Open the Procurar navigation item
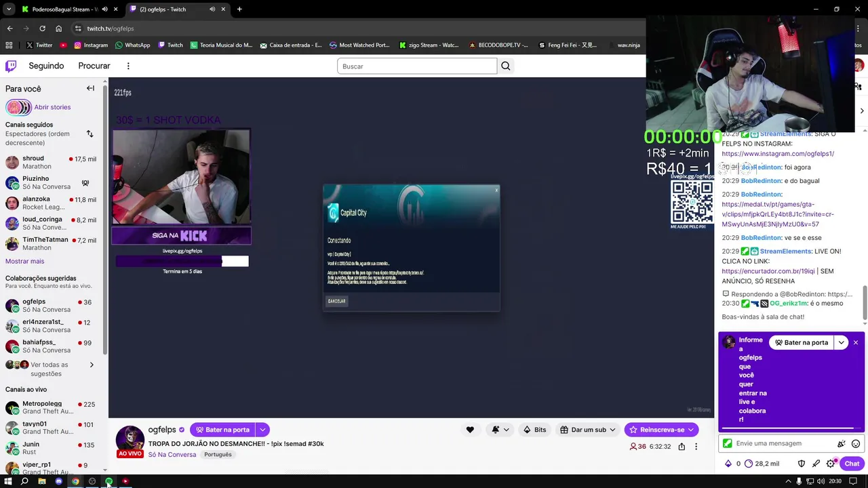Screen dimensions: 868x488 tap(94, 66)
